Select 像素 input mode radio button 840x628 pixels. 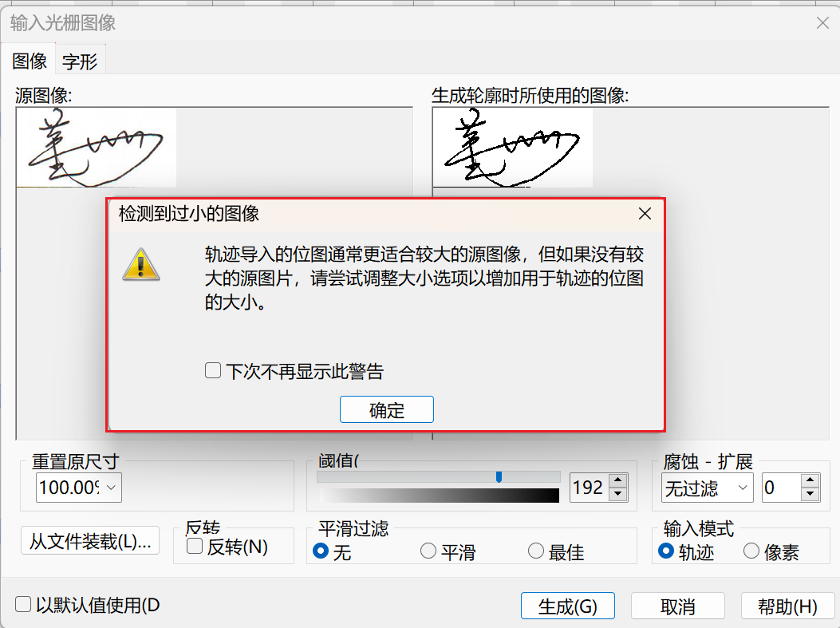point(751,551)
